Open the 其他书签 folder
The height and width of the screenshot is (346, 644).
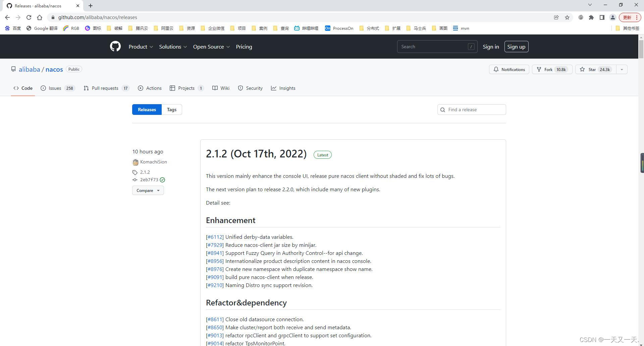[x=628, y=28]
